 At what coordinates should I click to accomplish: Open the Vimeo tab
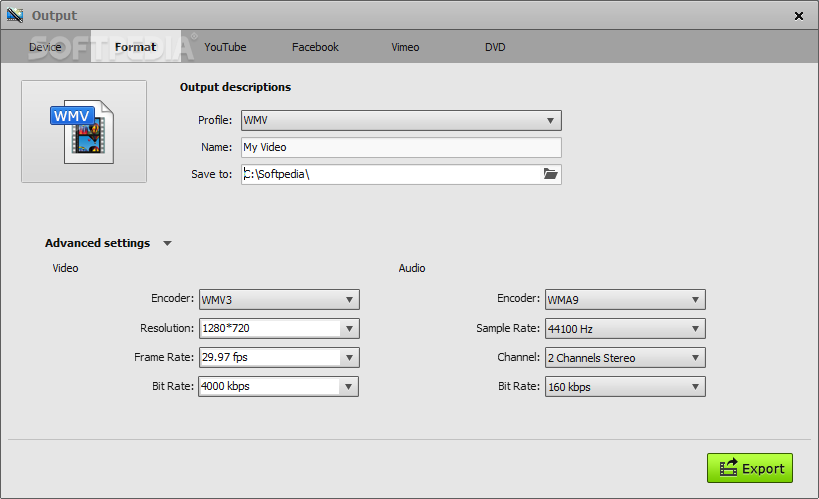pyautogui.click(x=405, y=47)
